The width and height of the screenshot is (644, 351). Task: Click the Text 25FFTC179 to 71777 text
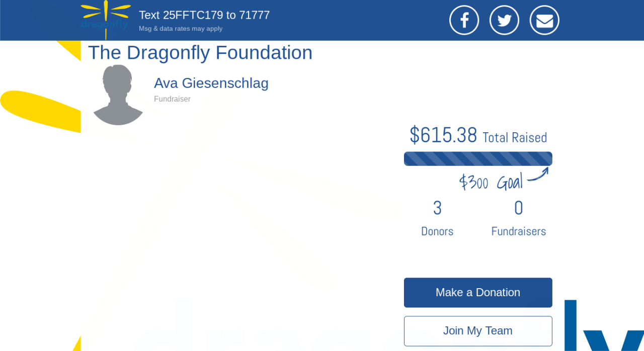204,15
